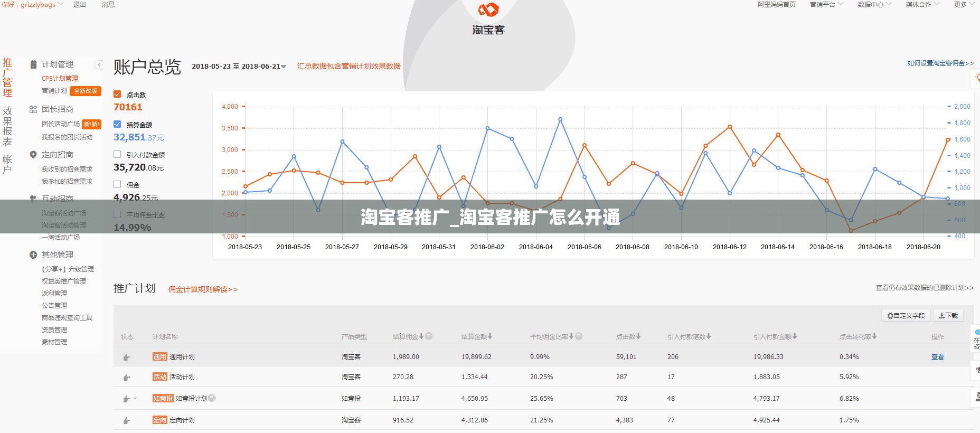Open 消息 in the top bar
This screenshot has width=980, height=433.
point(108,5)
